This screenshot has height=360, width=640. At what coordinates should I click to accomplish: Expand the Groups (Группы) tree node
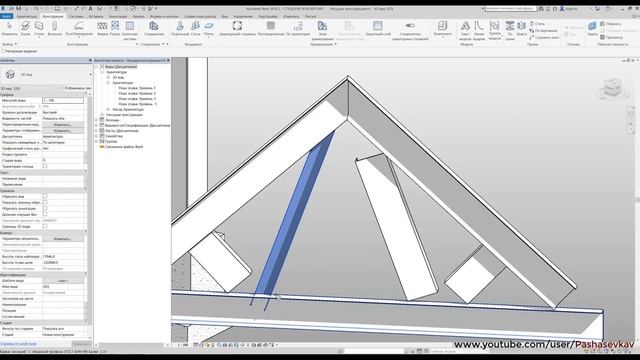click(x=97, y=141)
